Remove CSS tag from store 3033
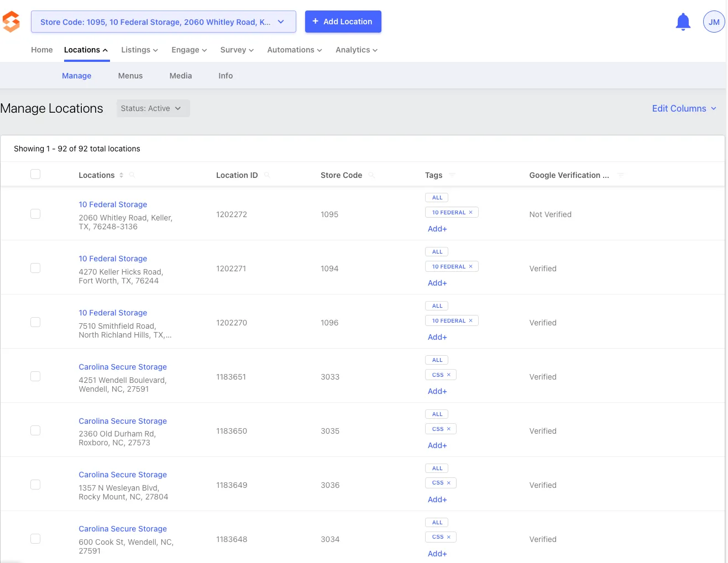The image size is (728, 563). (449, 375)
